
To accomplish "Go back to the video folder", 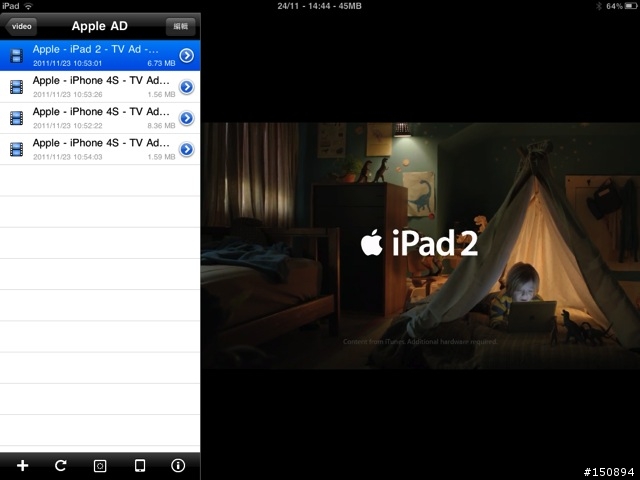I will (x=21, y=27).
